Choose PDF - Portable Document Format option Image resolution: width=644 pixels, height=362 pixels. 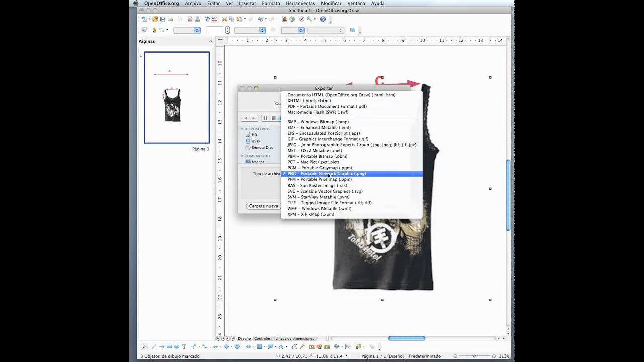click(352, 106)
